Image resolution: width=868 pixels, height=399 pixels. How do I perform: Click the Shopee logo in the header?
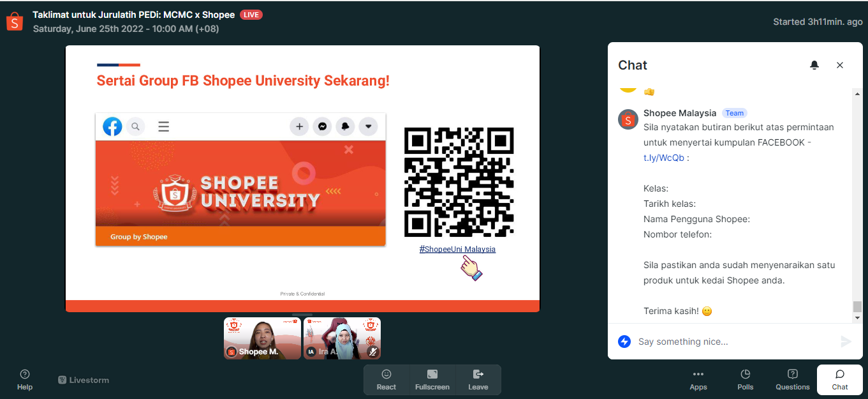point(14,22)
